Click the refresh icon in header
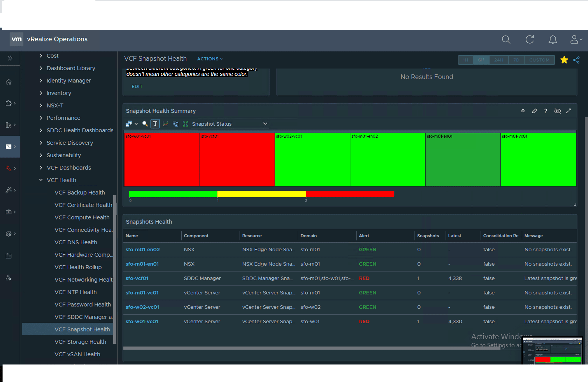 click(x=529, y=39)
